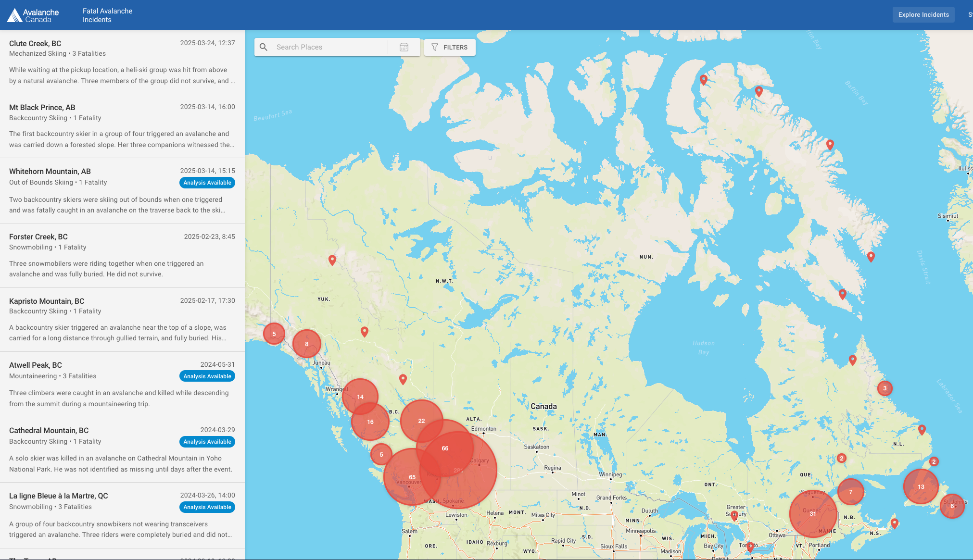Click the map pin in Yukon

pos(332,260)
